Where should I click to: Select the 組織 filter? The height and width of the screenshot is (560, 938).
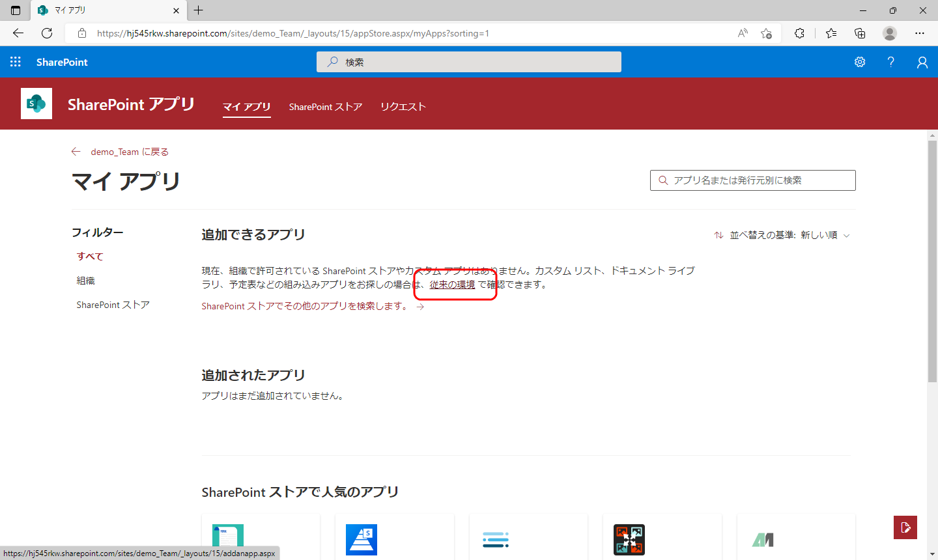coord(85,281)
